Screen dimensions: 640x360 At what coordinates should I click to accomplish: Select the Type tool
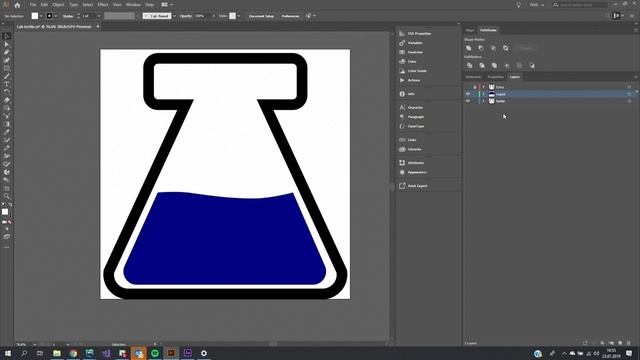7,84
